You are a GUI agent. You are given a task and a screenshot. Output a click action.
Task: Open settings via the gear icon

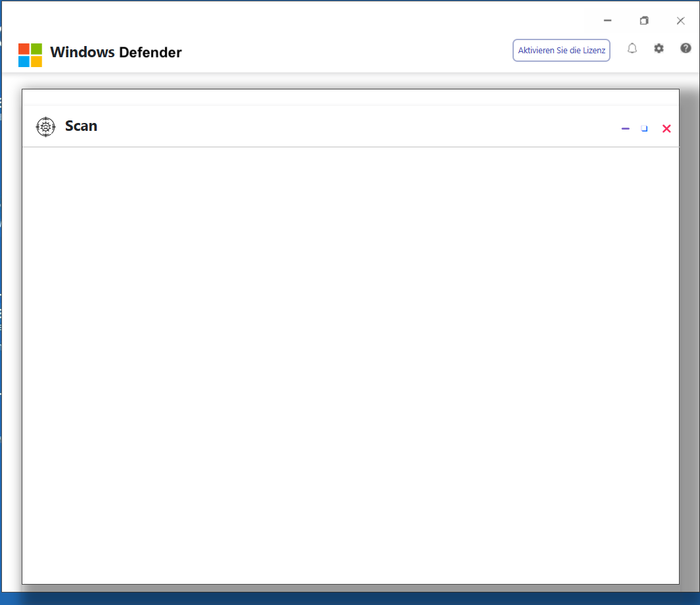(659, 48)
